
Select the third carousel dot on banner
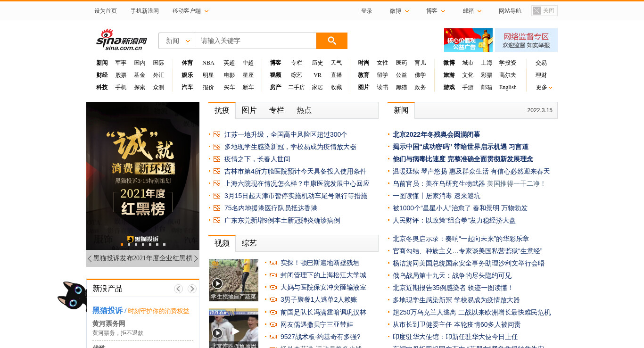[x=136, y=244]
